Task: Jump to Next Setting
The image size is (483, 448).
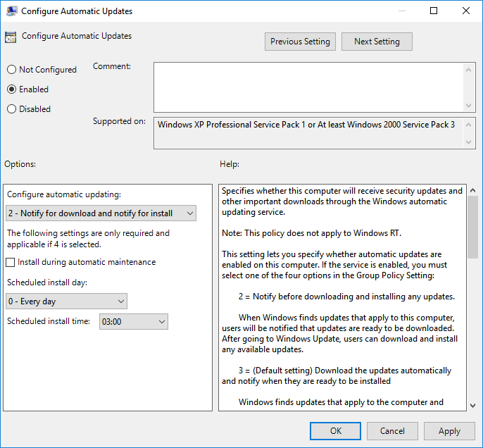Action: point(377,42)
